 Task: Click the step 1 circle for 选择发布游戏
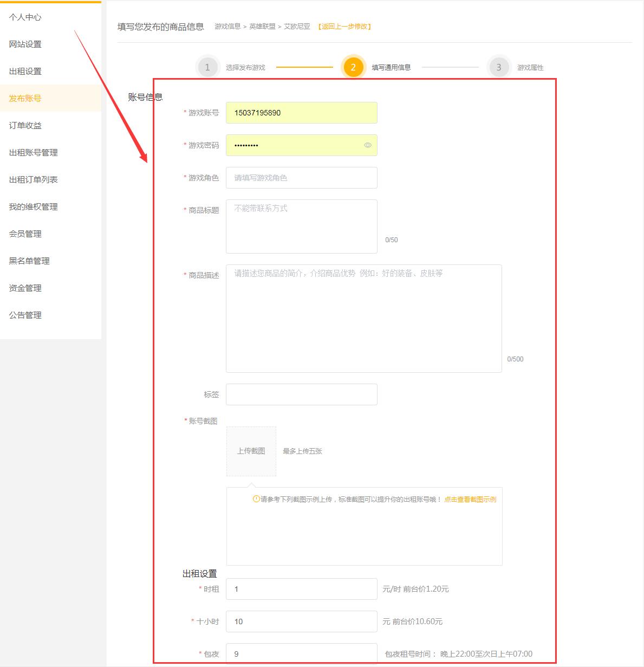(x=207, y=67)
